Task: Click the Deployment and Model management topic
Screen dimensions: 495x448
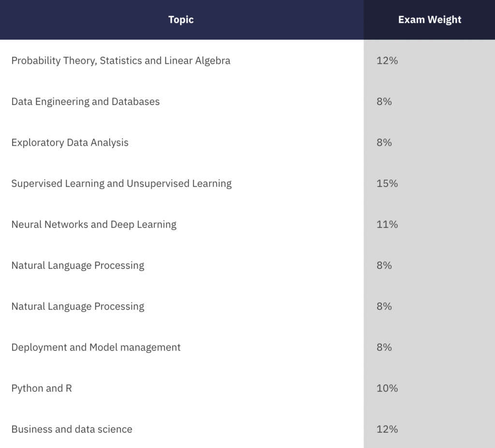Action: (x=96, y=347)
